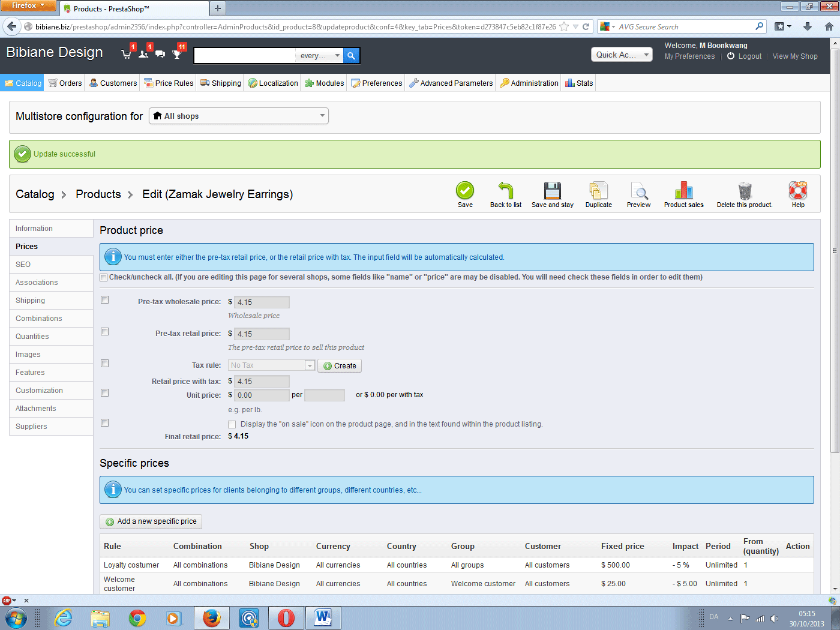Click the Pre-tax wholesale price input field

click(x=262, y=302)
